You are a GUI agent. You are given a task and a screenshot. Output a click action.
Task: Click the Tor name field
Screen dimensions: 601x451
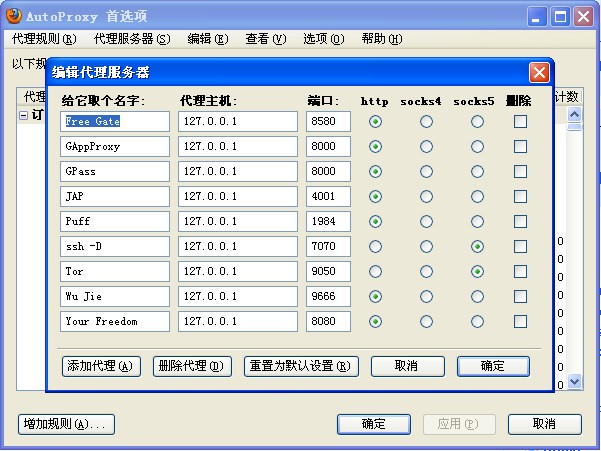pos(115,271)
